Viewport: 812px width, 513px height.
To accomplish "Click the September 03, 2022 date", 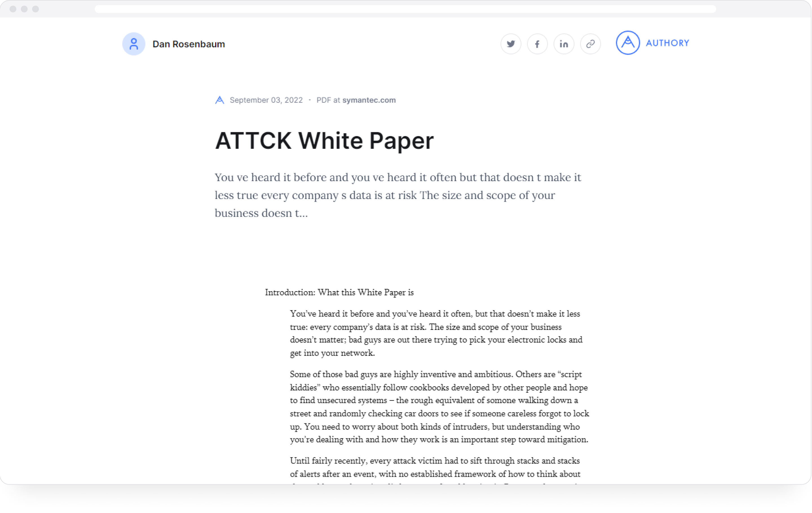I will 266,100.
